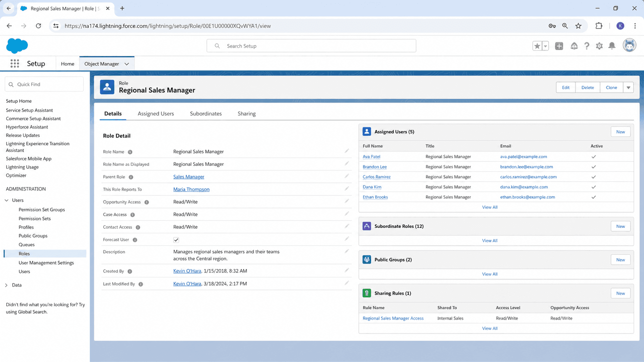The image size is (644, 362).
Task: Open Profiles in sidebar
Action: pos(26,227)
